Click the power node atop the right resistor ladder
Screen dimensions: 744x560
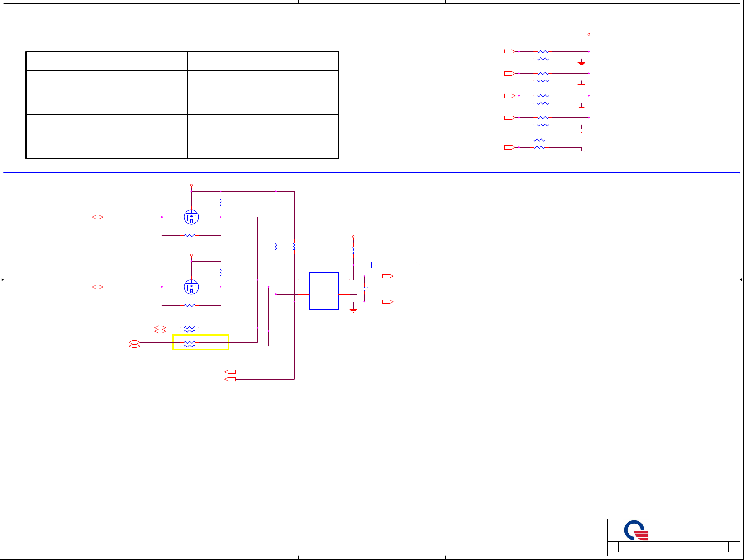[589, 34]
